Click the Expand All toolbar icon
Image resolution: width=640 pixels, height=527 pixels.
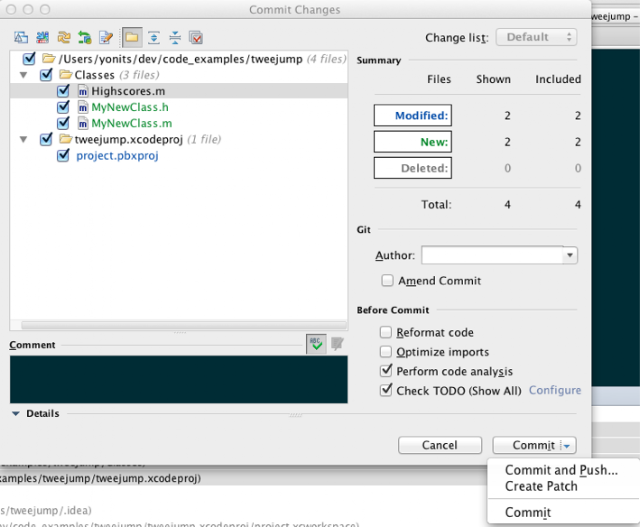pyautogui.click(x=154, y=38)
